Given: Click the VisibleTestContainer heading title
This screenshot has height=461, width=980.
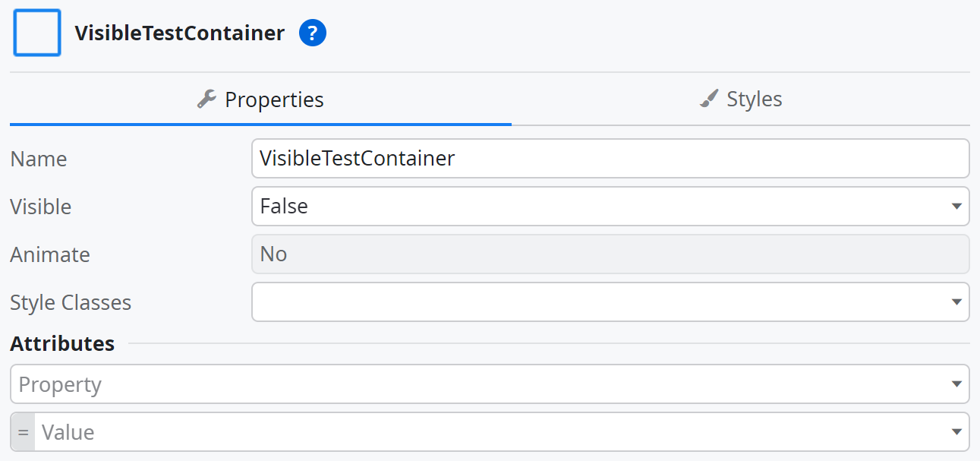Looking at the screenshot, I should click(180, 33).
